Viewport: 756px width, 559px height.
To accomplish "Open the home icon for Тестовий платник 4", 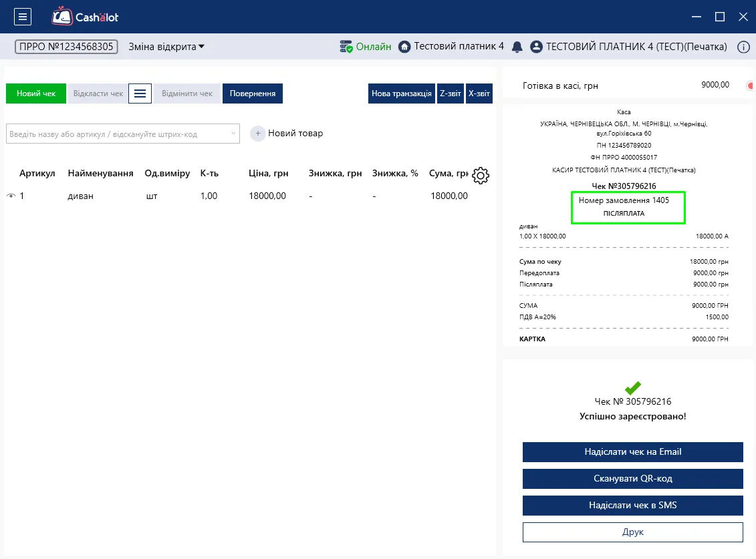I will 404,47.
